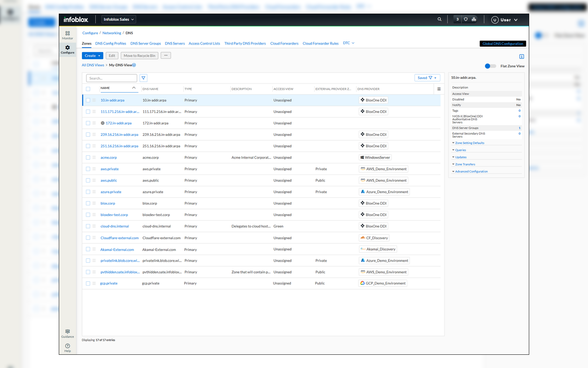The height and width of the screenshot is (368, 588).
Task: Open the Infoblox Sales account dropdown
Action: click(x=118, y=20)
